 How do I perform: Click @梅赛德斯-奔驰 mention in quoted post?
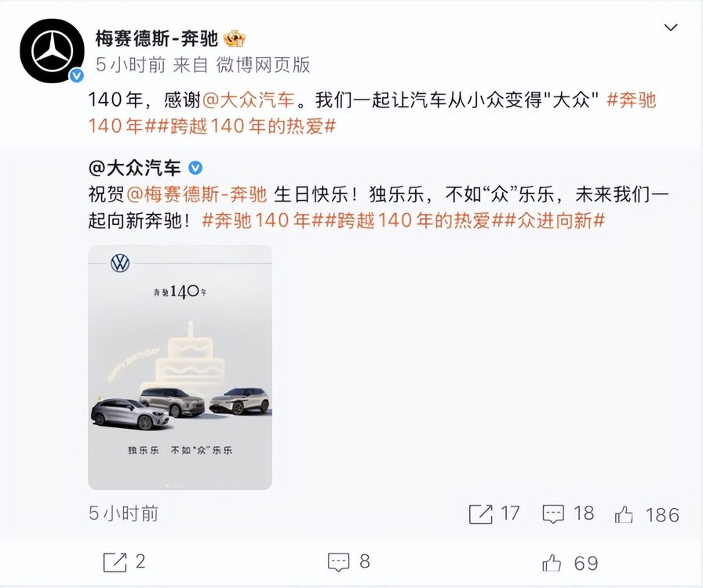(197, 195)
